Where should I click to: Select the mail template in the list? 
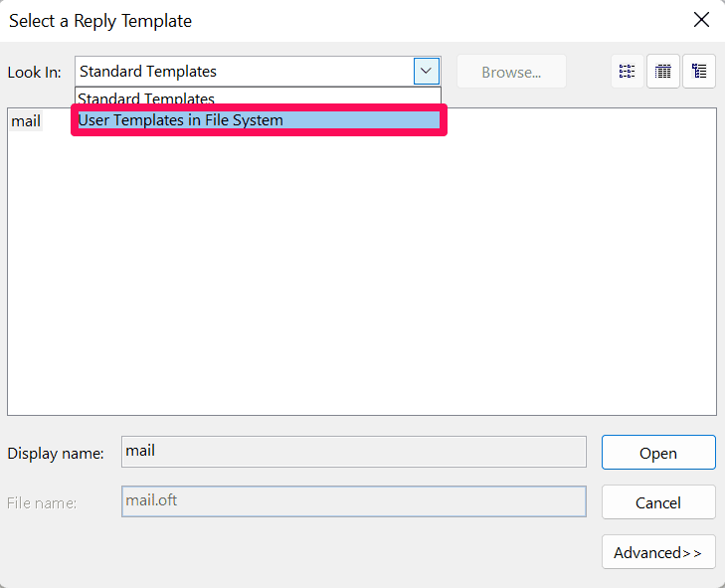(26, 121)
